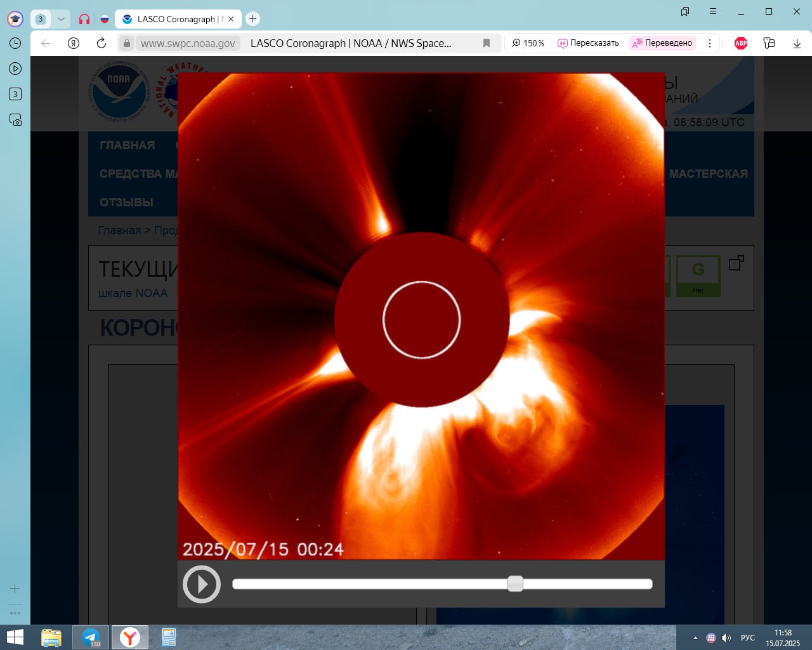812x650 pixels.
Task: Bookmark this page with the bookmark icon
Action: 487,43
